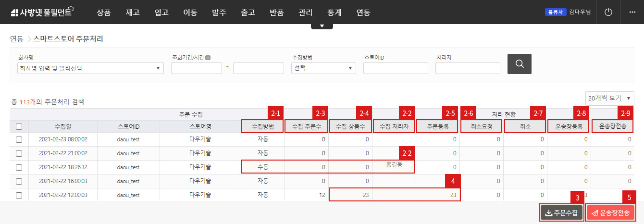Open collection date 2021-02-22 12:00:03
This screenshot has width=644, height=224.
(x=63, y=195)
